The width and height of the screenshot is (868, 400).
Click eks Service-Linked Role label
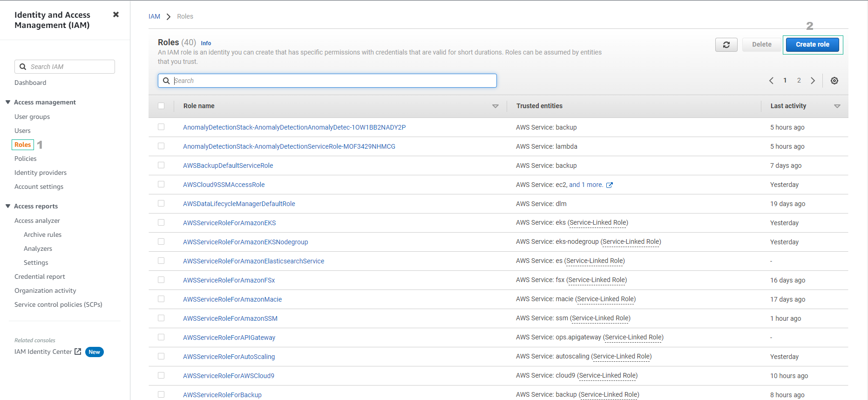598,223
